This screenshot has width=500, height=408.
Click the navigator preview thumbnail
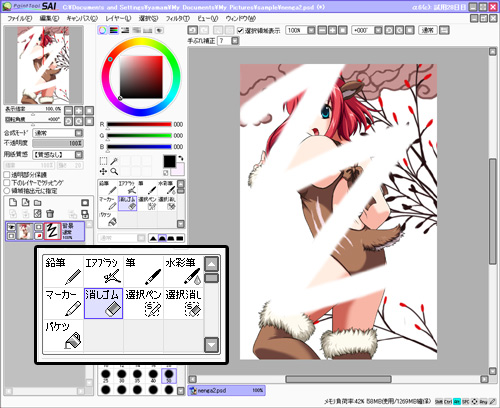43,65
